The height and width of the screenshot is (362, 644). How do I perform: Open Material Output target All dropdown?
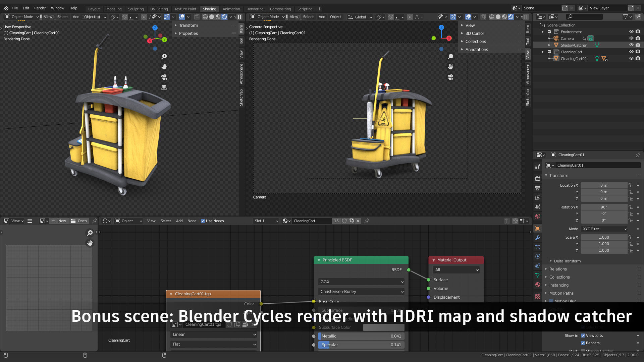pos(456,270)
